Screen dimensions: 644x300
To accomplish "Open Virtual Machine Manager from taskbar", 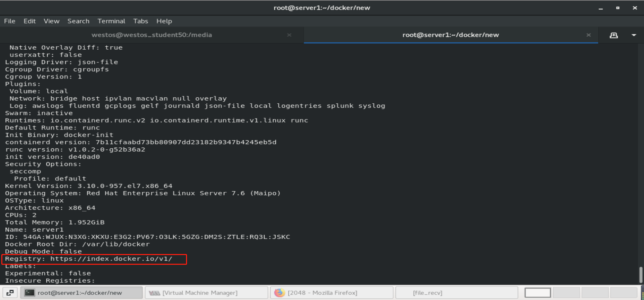I will pos(206,293).
